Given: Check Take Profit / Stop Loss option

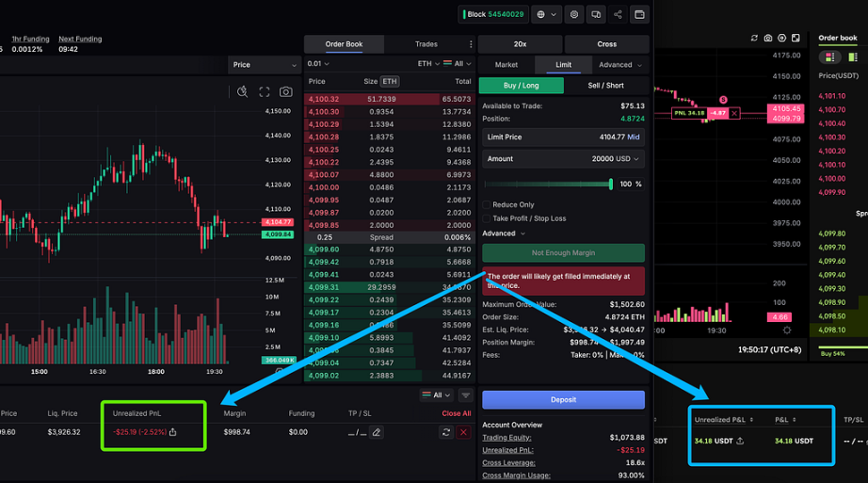Looking at the screenshot, I should [x=487, y=218].
